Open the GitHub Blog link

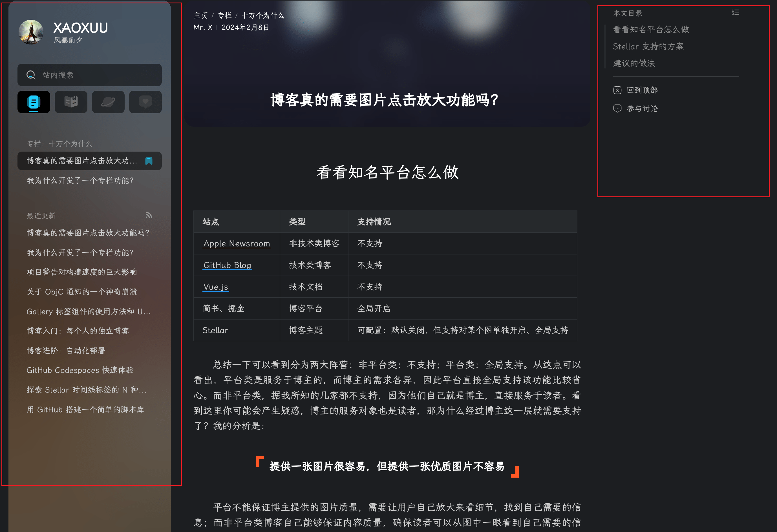pos(227,265)
